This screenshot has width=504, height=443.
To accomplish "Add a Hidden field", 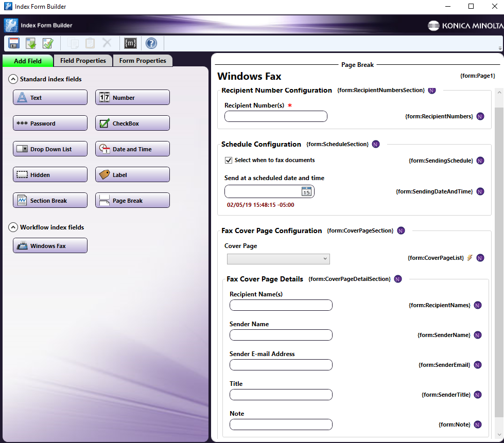I will pos(50,174).
